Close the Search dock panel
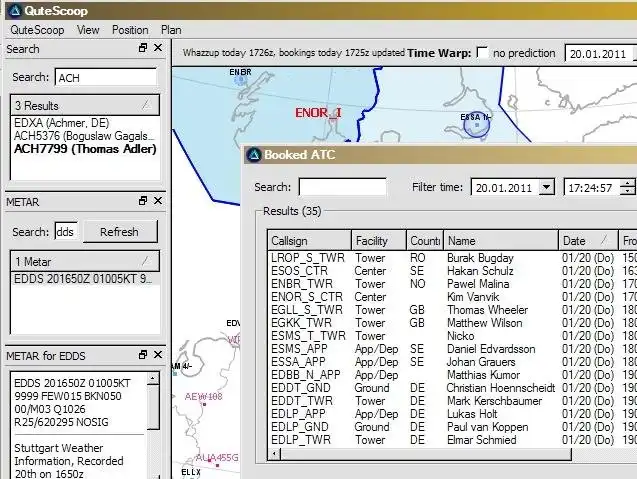 click(x=158, y=48)
